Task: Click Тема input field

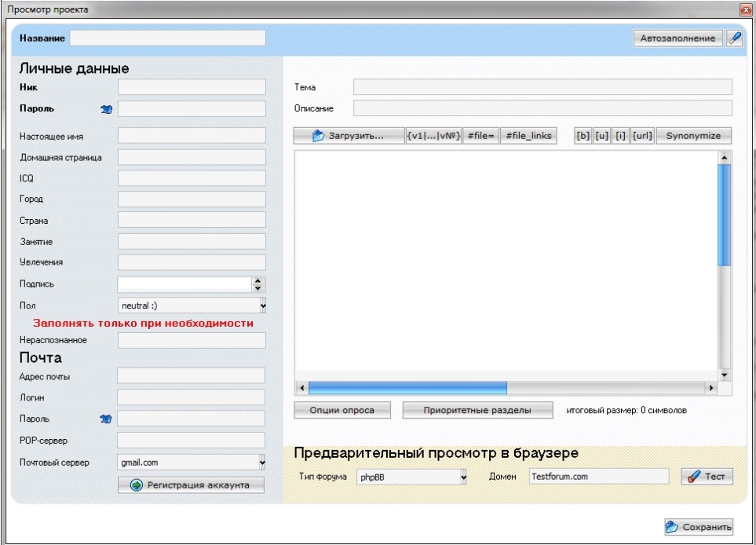Action: pos(542,87)
